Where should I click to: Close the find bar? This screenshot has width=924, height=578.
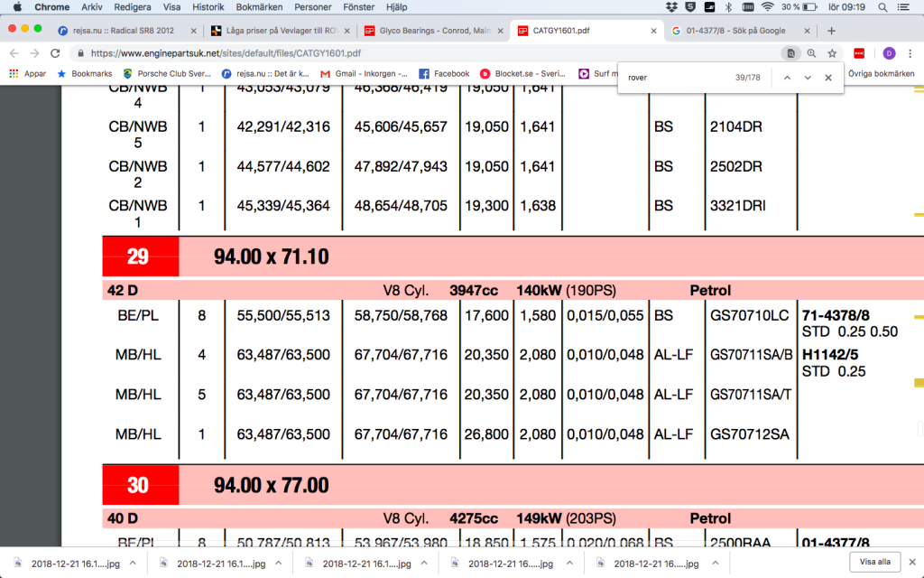pyautogui.click(x=828, y=78)
